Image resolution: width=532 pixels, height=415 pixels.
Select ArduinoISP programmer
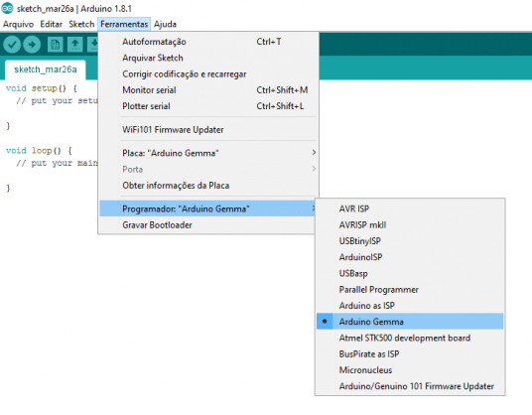[x=410, y=257]
